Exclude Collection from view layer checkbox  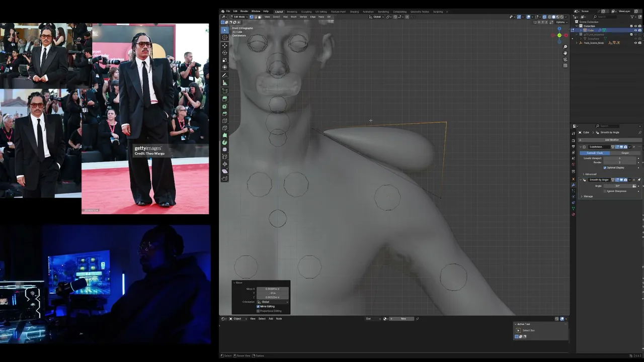[631, 26]
